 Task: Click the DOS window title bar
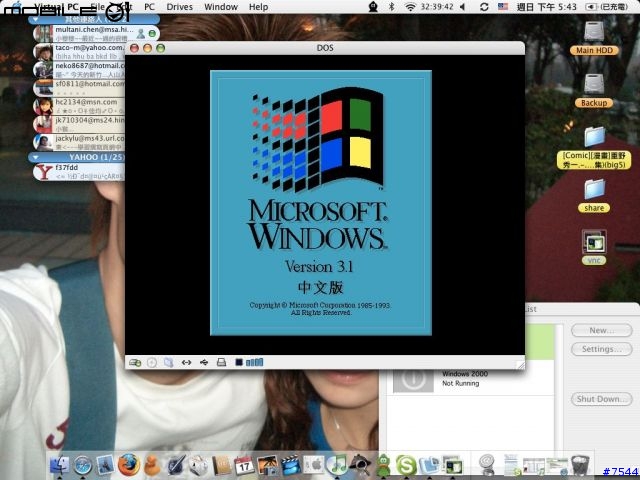325,48
